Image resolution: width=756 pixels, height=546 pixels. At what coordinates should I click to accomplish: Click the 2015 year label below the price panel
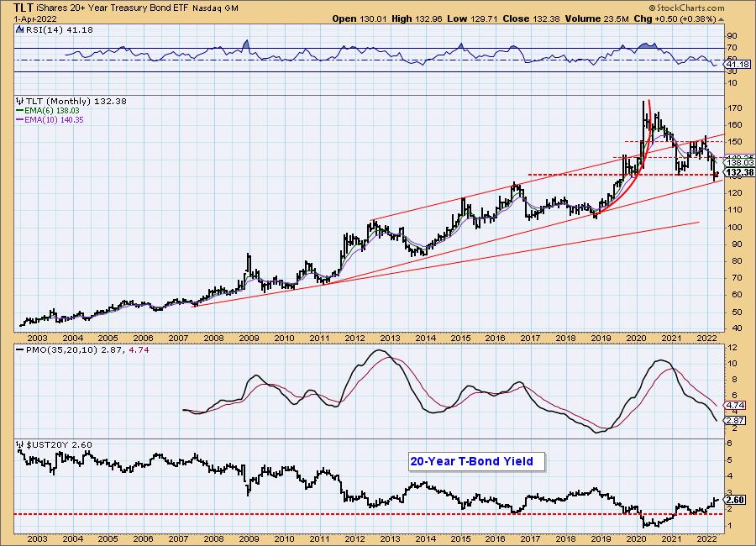(x=460, y=339)
